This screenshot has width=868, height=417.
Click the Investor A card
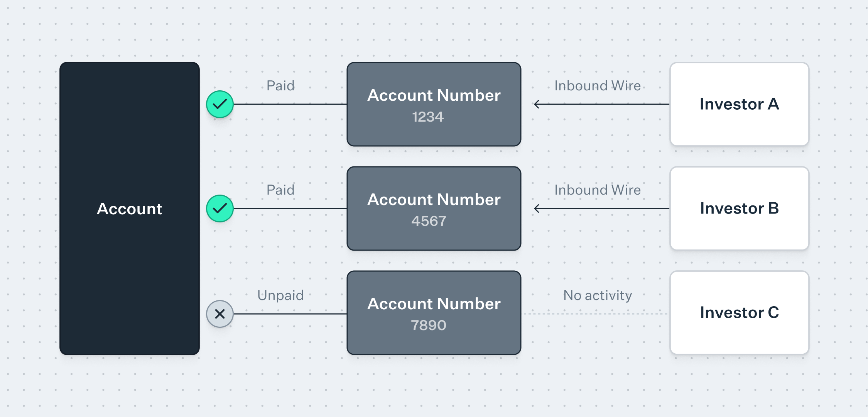739,104
